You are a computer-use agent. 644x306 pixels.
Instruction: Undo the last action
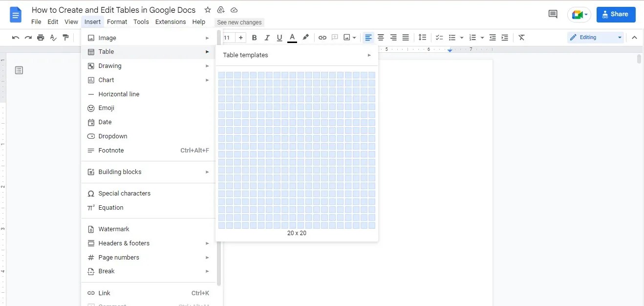pyautogui.click(x=15, y=37)
